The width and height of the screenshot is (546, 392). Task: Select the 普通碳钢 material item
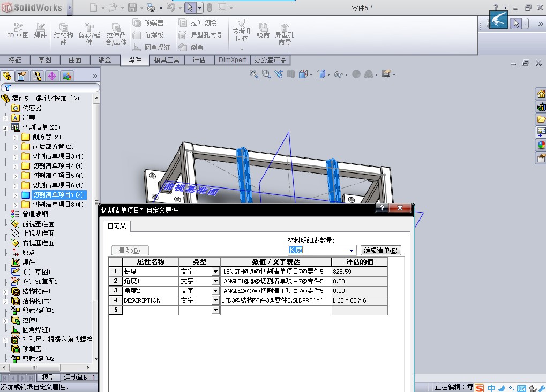pos(30,214)
